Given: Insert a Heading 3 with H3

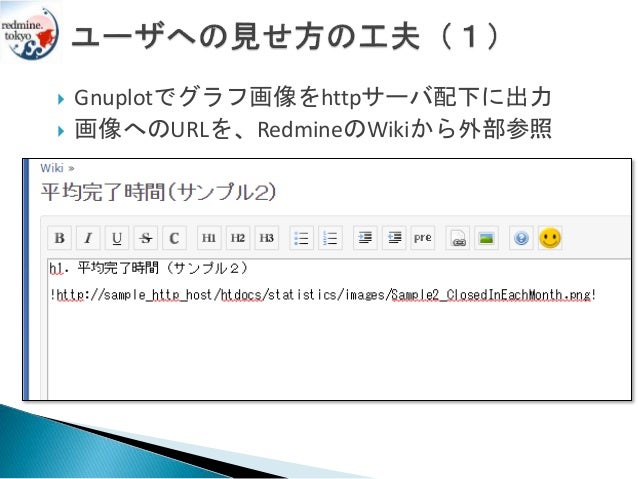Looking at the screenshot, I should point(267,238).
